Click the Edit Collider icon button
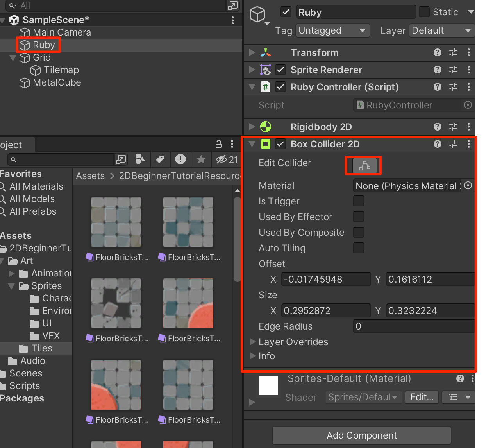Screen dimensions: 493x448 click(x=364, y=166)
